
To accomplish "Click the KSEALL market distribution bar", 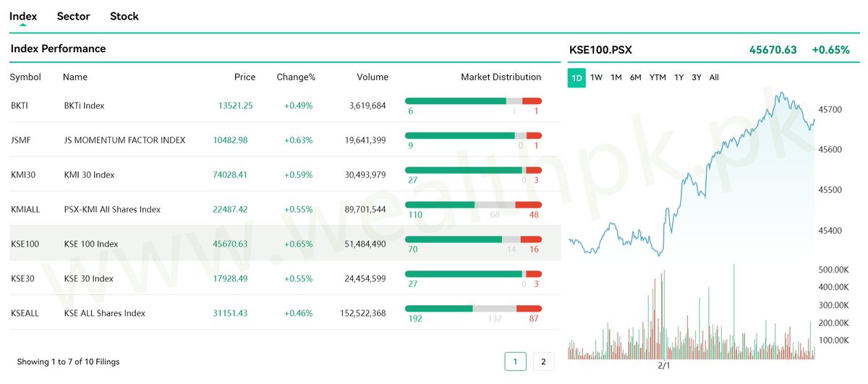I will pos(473,309).
